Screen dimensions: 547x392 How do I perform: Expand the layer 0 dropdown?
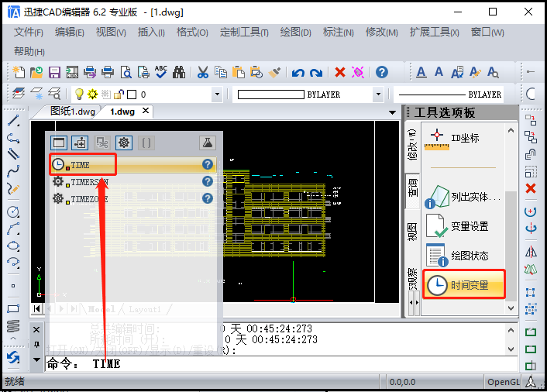[217, 95]
